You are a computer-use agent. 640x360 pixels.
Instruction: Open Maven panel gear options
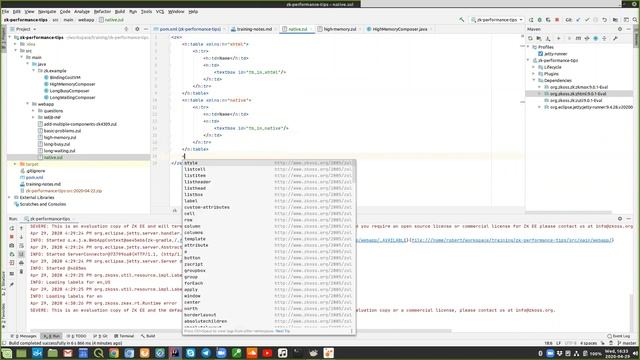(620, 29)
